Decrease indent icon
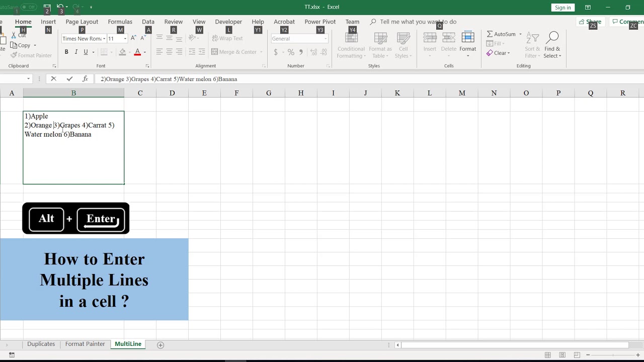 pyautogui.click(x=192, y=52)
